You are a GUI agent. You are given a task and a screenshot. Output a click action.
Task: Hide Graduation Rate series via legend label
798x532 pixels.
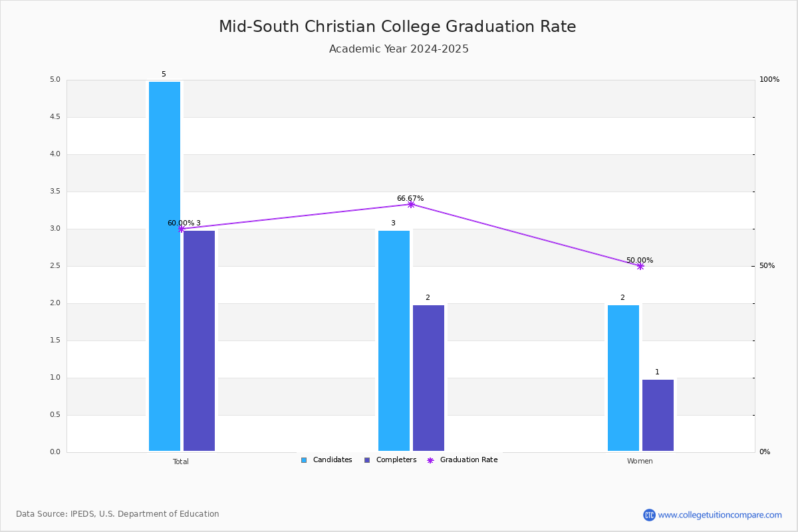pos(469,460)
